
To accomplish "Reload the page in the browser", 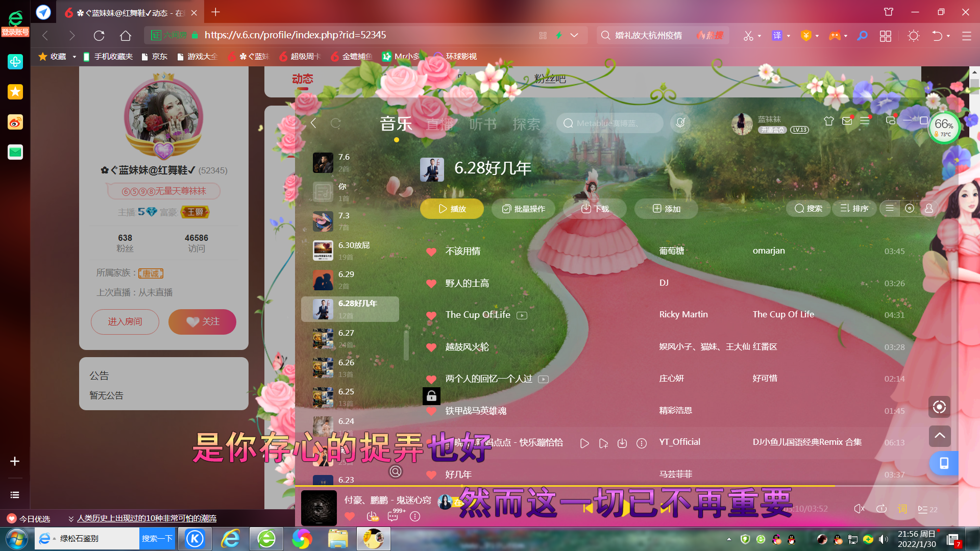I will pyautogui.click(x=99, y=35).
